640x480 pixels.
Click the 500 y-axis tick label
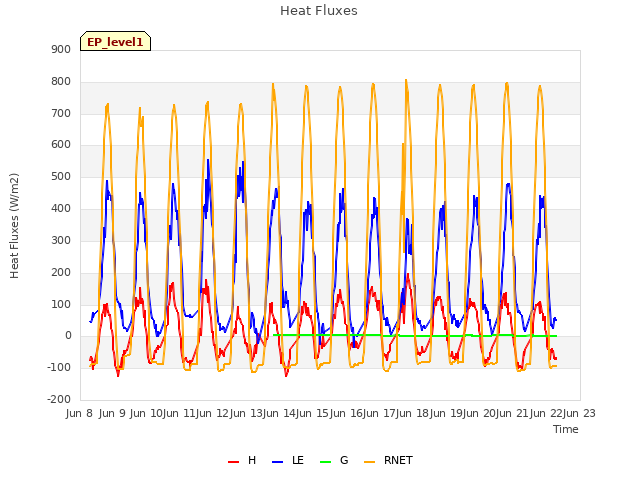pyautogui.click(x=61, y=177)
